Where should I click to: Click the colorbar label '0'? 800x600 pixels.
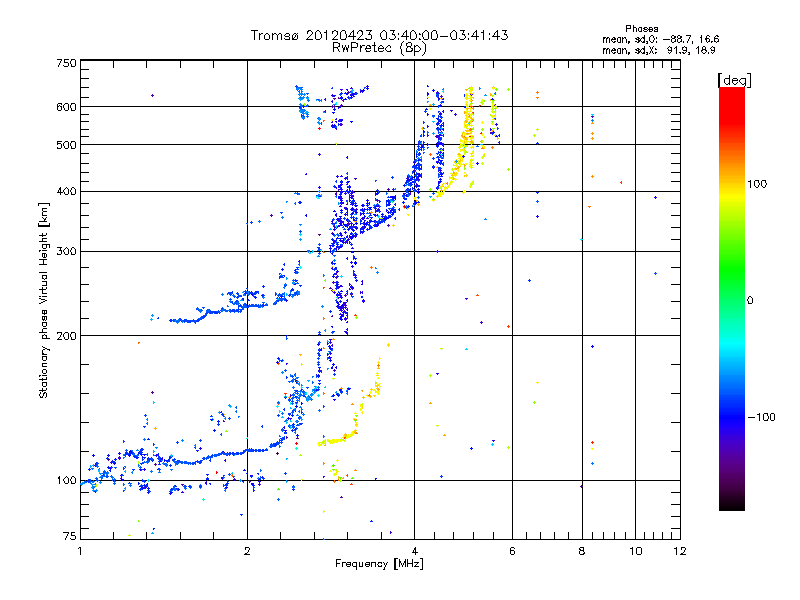coord(750,301)
